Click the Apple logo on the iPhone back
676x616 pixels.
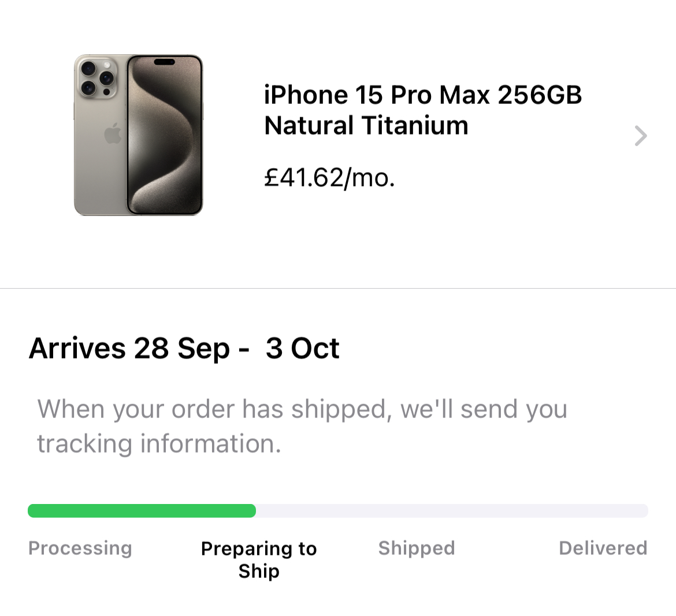tap(113, 134)
